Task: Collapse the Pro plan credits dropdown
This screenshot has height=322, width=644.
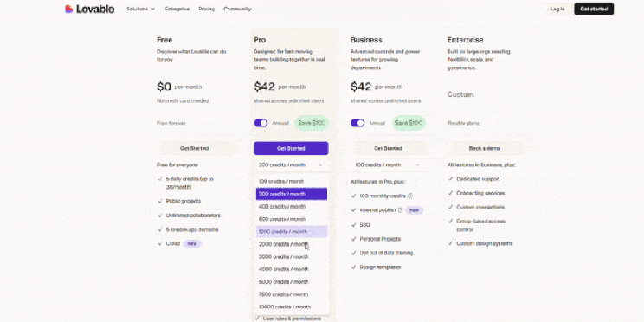Action: point(291,164)
